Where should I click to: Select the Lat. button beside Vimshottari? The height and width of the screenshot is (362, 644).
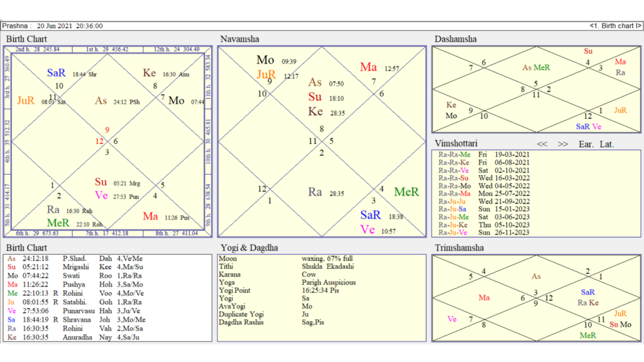pyautogui.click(x=607, y=144)
